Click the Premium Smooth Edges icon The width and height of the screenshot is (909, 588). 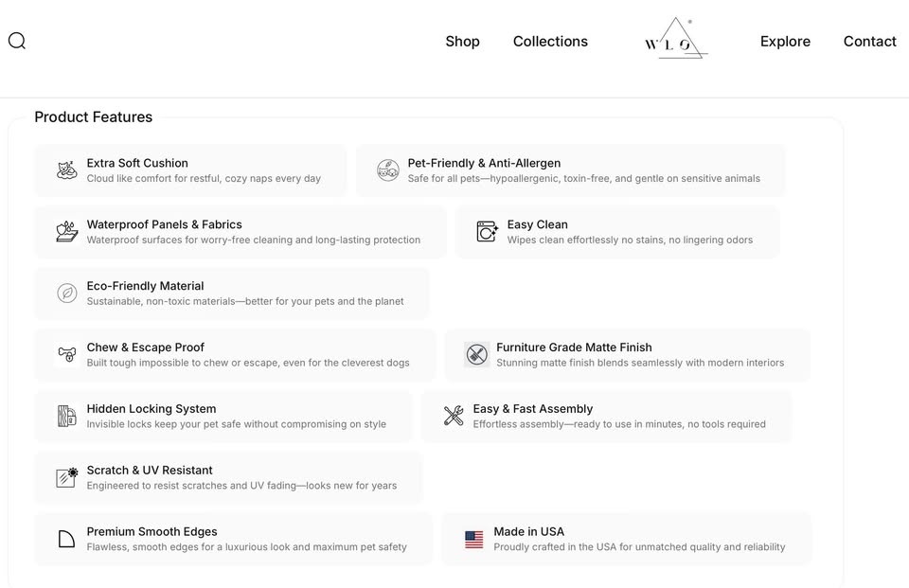66,540
